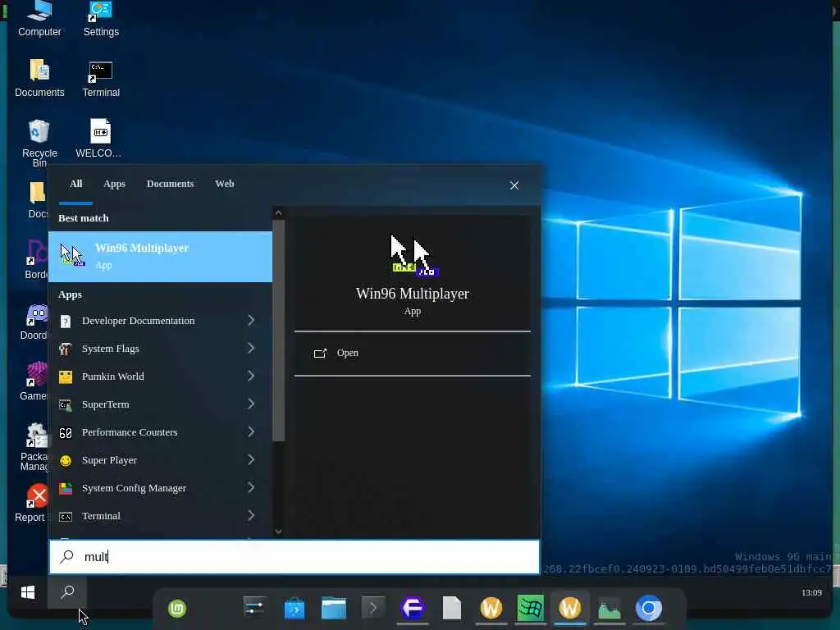Click the large Win96 Multiplayer preview icon

tap(414, 256)
